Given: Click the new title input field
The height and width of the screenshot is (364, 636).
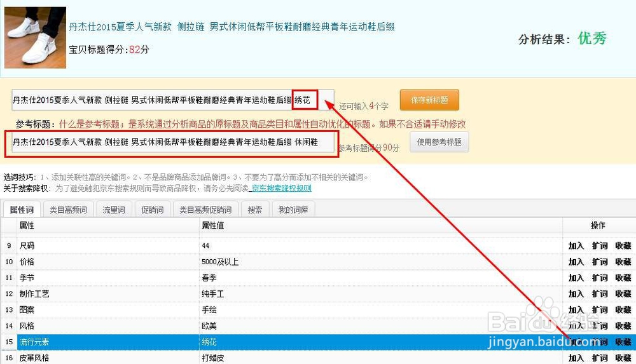Looking at the screenshot, I should point(173,100).
